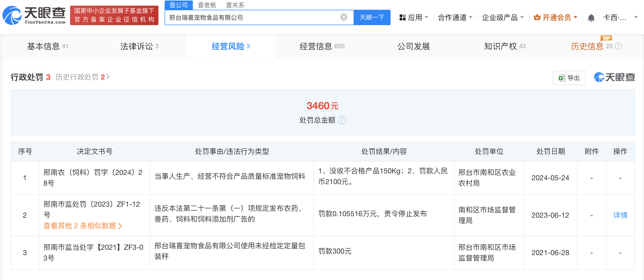
Task: Click the 没收不合格产品150Kg result cell
Action: 383,176
